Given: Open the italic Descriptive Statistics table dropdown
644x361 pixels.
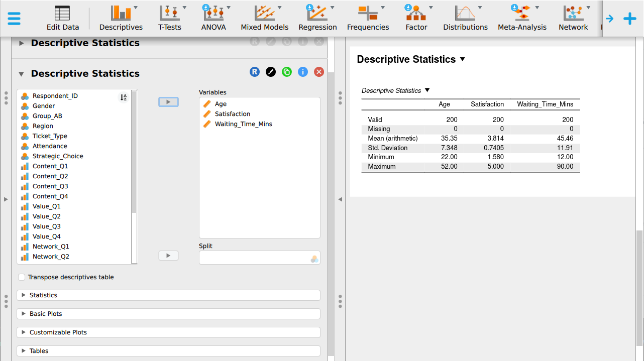Looking at the screenshot, I should [x=427, y=90].
